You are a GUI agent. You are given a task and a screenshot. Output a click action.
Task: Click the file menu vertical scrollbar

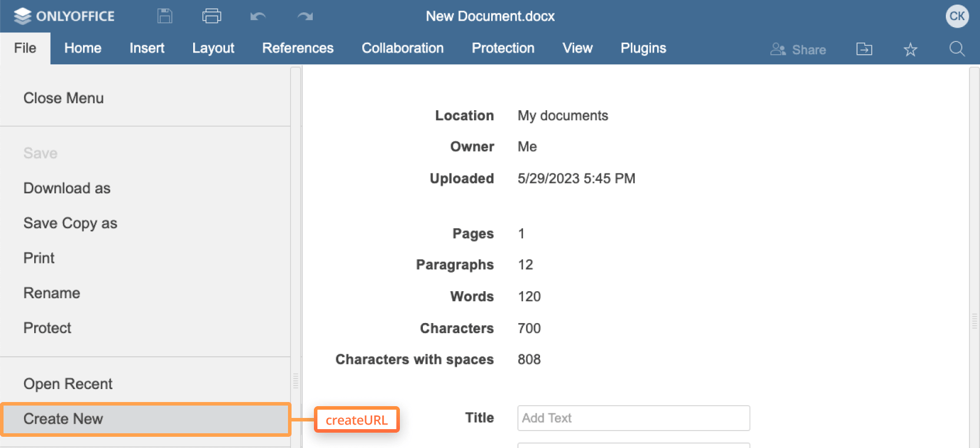296,257
